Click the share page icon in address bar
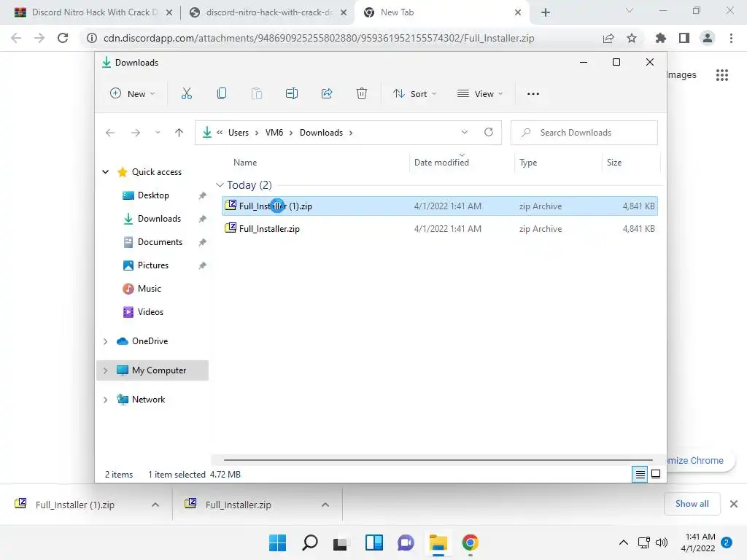The image size is (747, 560). 608,38
